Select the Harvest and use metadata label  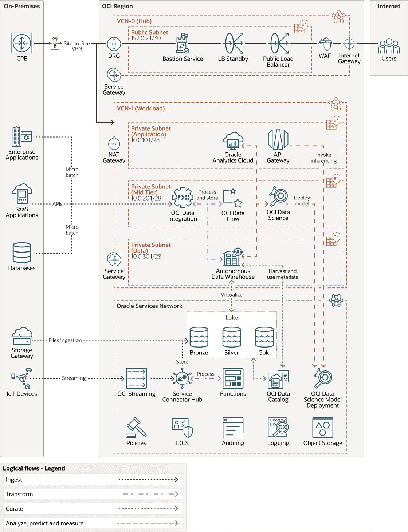(283, 274)
